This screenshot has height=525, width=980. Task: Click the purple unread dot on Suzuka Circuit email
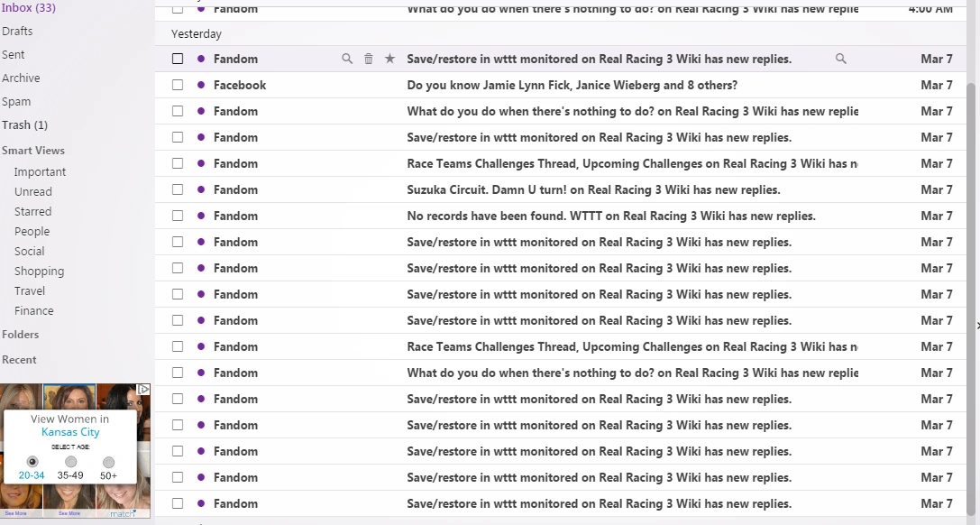pyautogui.click(x=200, y=189)
